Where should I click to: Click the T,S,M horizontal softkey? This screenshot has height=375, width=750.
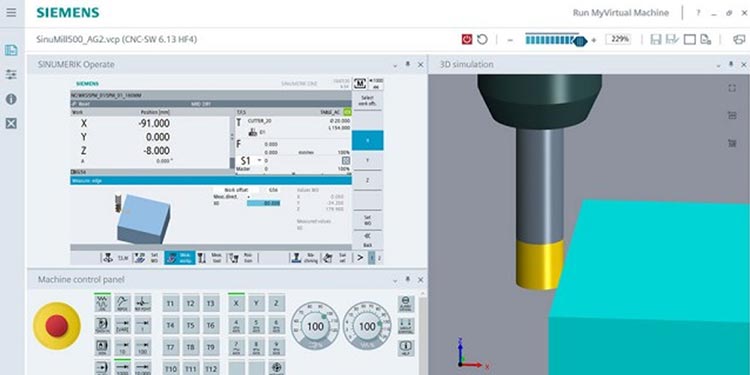(117, 258)
